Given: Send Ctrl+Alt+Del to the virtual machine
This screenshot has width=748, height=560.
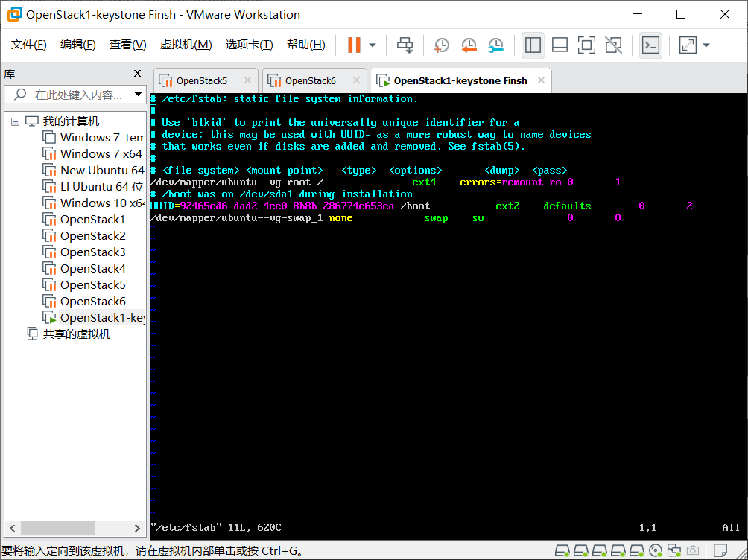Looking at the screenshot, I should (405, 45).
